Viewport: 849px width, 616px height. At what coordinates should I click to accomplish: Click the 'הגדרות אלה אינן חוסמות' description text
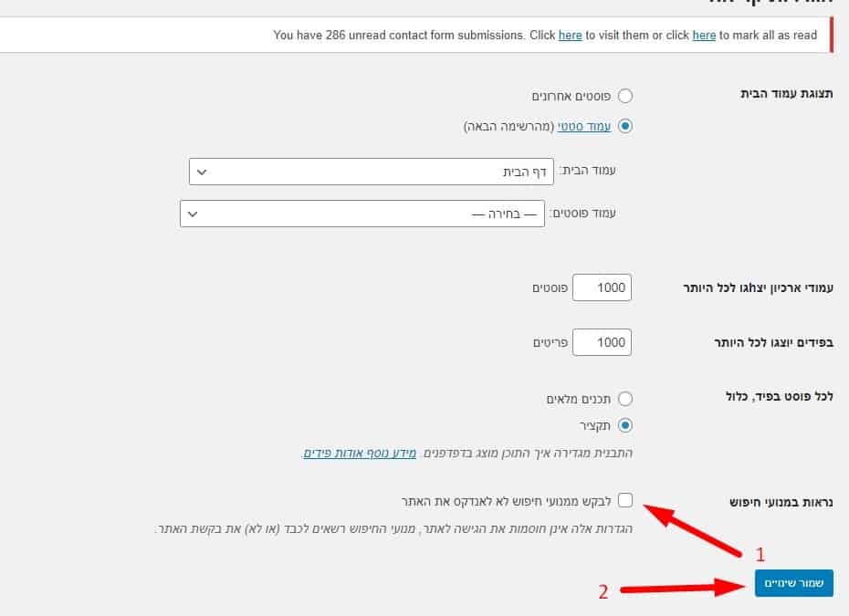pos(393,528)
